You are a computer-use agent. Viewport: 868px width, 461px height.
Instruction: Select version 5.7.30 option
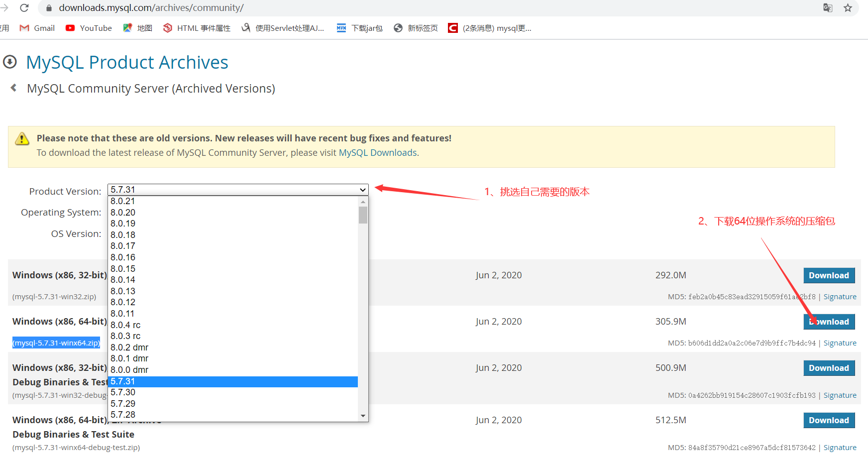233,392
